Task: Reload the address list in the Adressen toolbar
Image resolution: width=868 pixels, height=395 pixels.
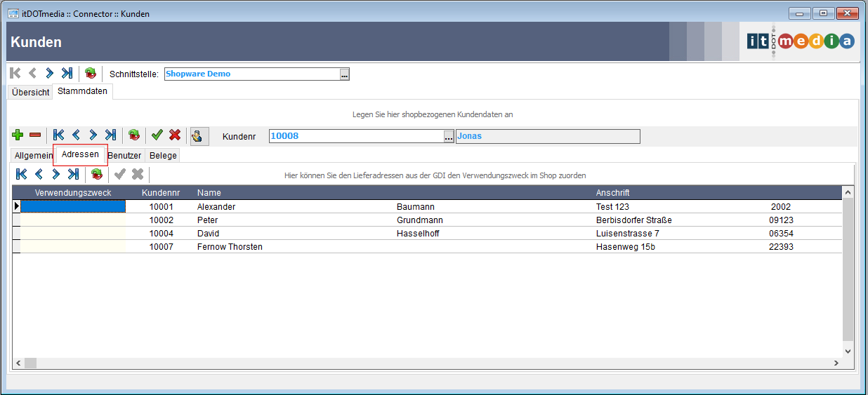Action: coord(97,174)
